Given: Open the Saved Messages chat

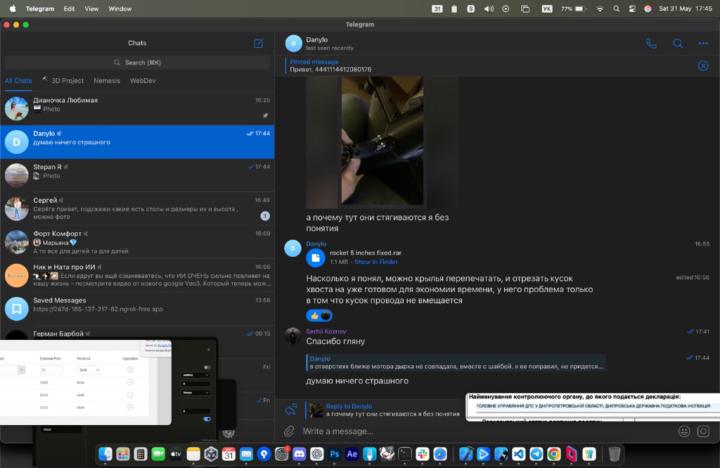Looking at the screenshot, I should pyautogui.click(x=137, y=308).
